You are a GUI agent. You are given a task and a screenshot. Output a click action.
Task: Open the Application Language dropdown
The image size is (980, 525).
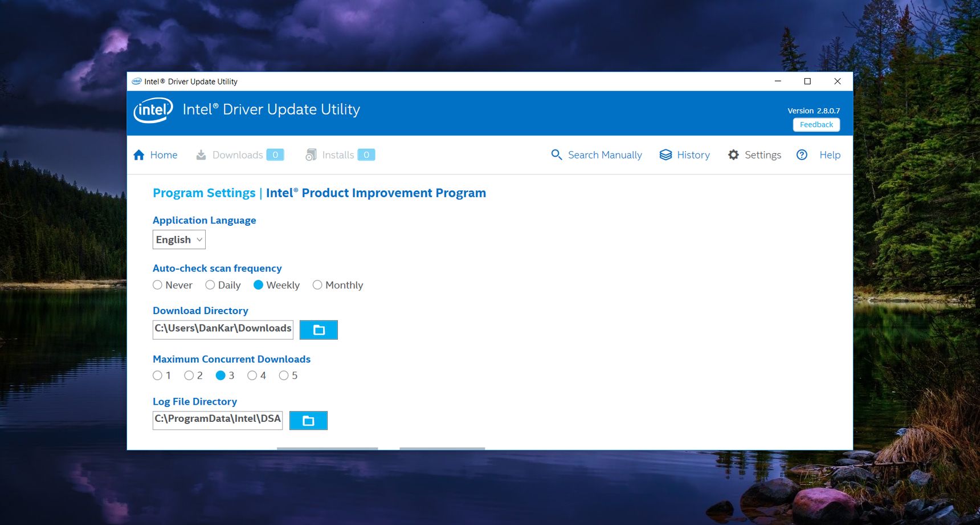pyautogui.click(x=179, y=239)
